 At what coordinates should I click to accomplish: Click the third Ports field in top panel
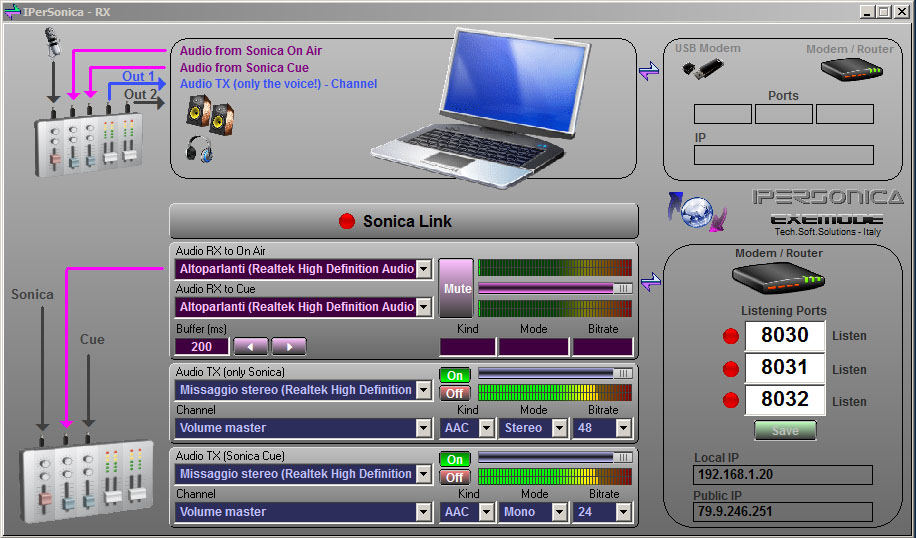click(x=845, y=114)
